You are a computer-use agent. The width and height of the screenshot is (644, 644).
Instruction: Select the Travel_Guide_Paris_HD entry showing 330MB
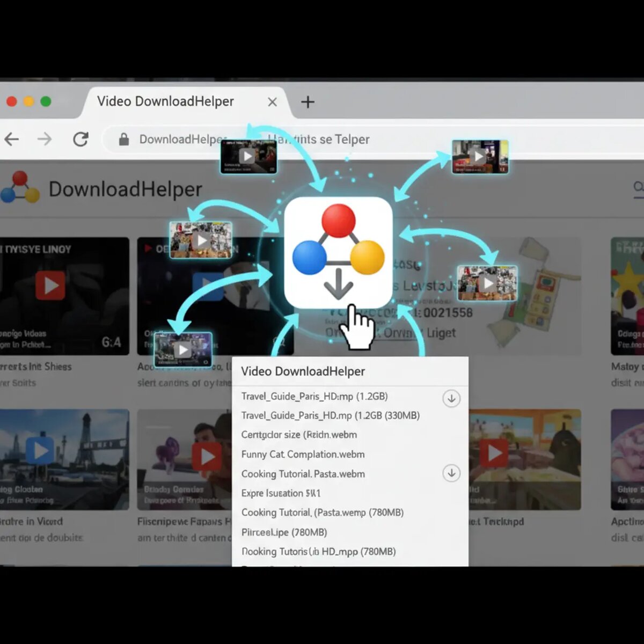tap(331, 415)
